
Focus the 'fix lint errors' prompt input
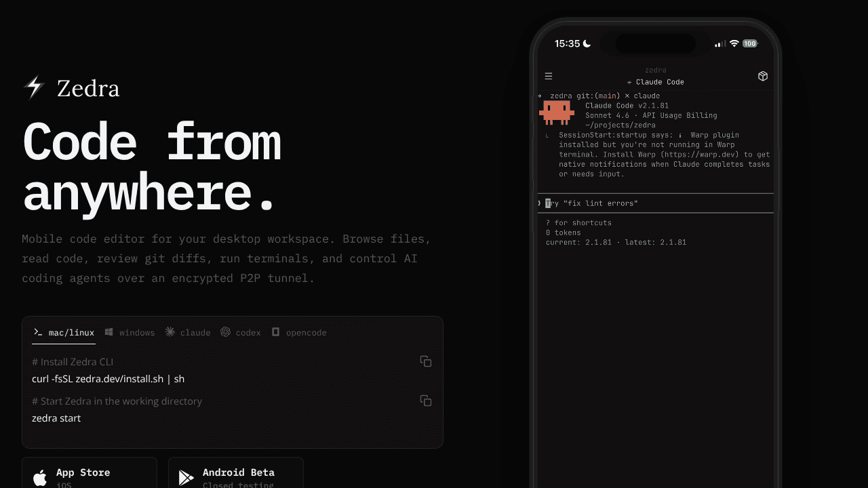point(655,203)
